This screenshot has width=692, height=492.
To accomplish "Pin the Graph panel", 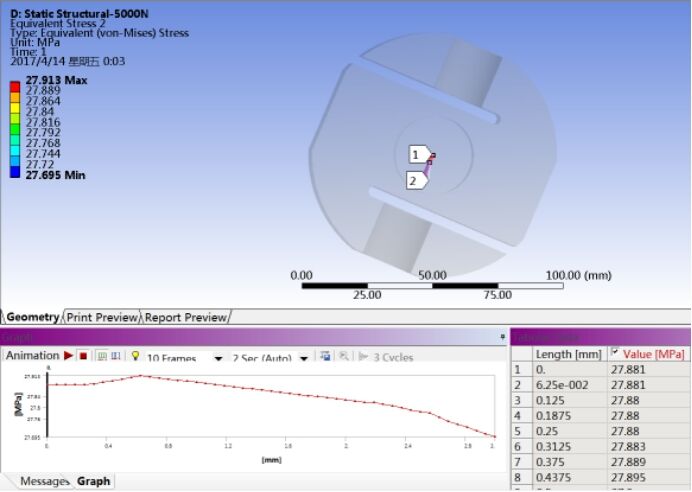I will 502,338.
